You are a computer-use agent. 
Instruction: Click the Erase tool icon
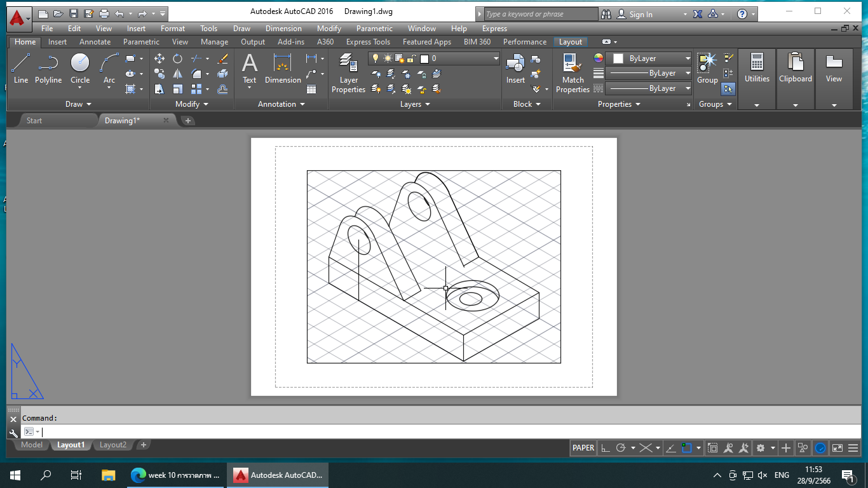222,58
